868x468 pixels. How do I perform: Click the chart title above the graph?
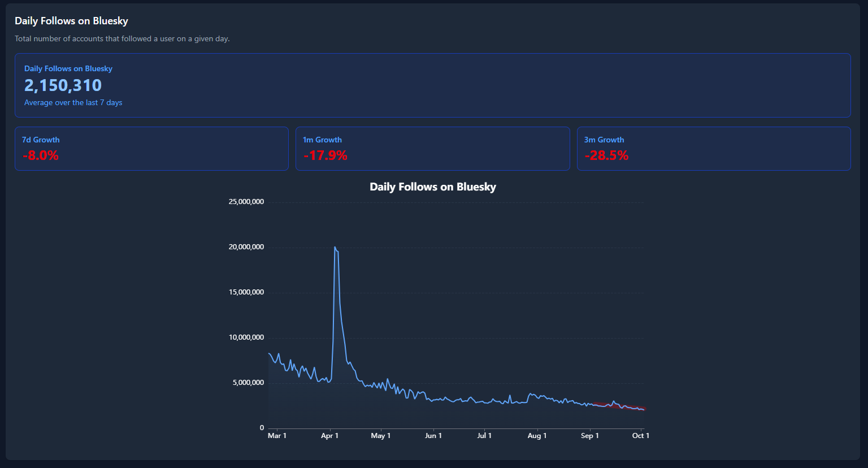pyautogui.click(x=433, y=187)
